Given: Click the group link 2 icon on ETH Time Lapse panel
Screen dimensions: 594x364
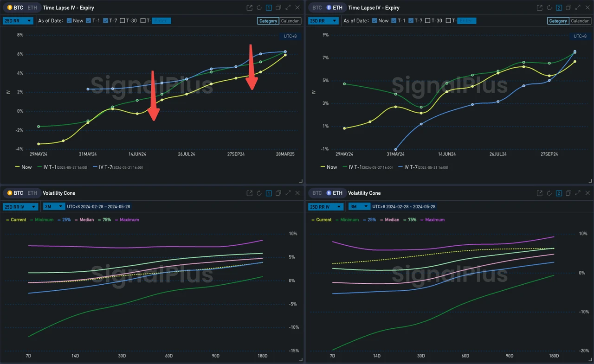Looking at the screenshot, I should tap(559, 8).
